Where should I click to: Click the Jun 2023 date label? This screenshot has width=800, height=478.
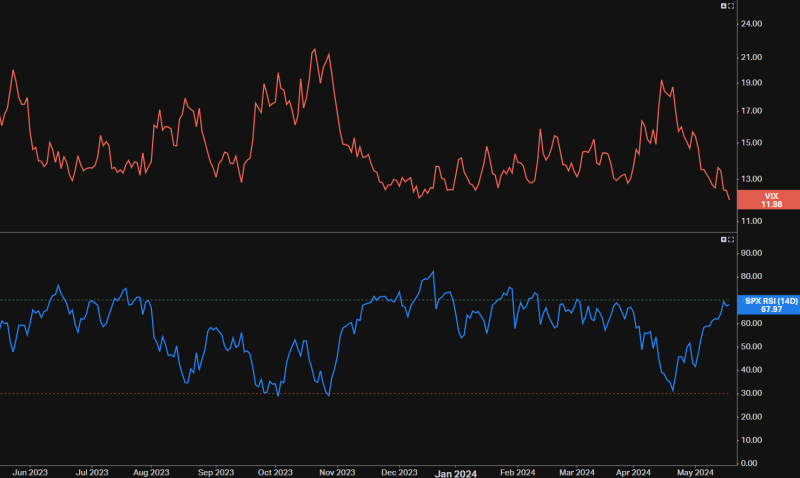click(30, 471)
